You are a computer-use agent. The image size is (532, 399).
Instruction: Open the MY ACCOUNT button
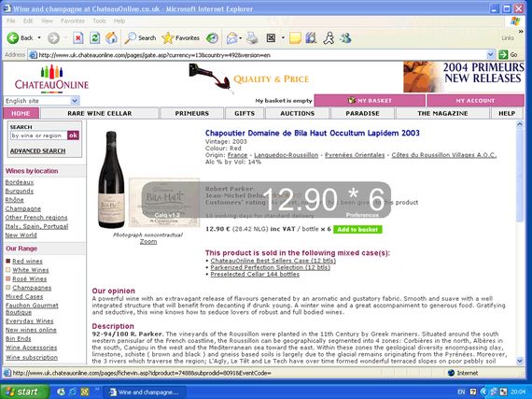[475, 101]
